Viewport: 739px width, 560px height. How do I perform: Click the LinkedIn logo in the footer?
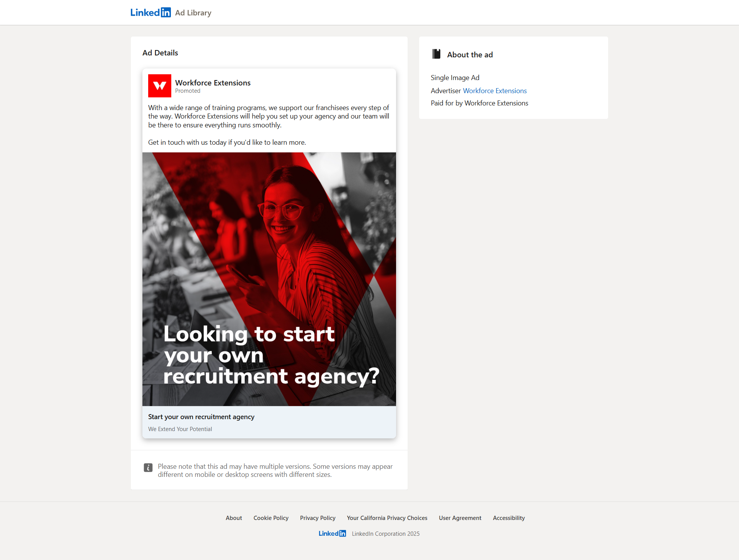pos(333,533)
